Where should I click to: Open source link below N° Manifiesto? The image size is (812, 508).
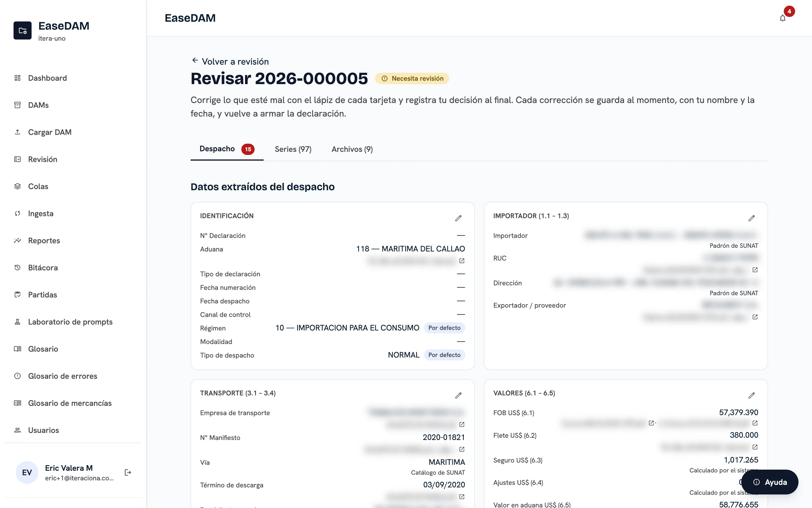coord(462,449)
